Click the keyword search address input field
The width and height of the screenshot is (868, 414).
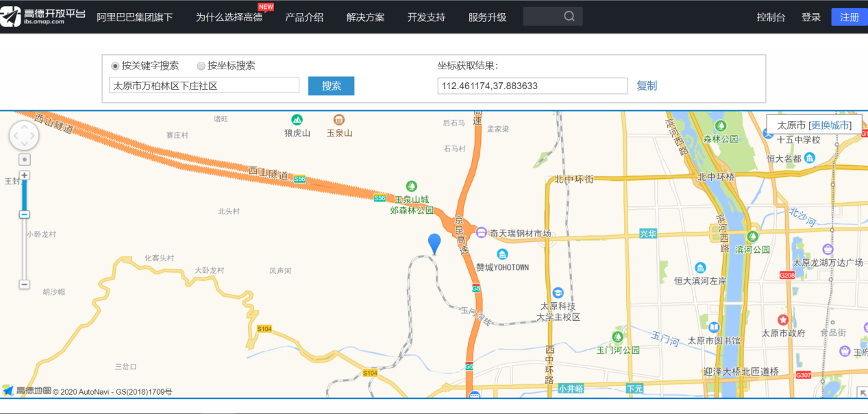pyautogui.click(x=204, y=86)
